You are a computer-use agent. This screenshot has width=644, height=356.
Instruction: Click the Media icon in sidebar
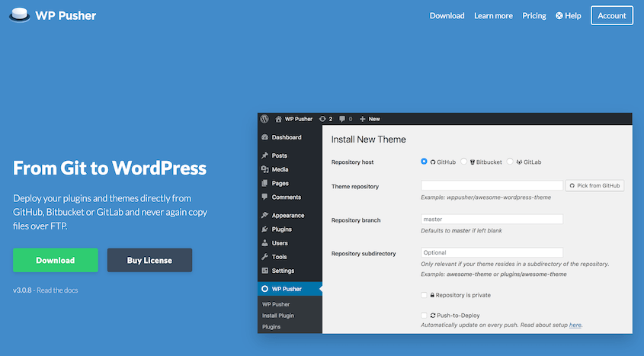point(265,169)
